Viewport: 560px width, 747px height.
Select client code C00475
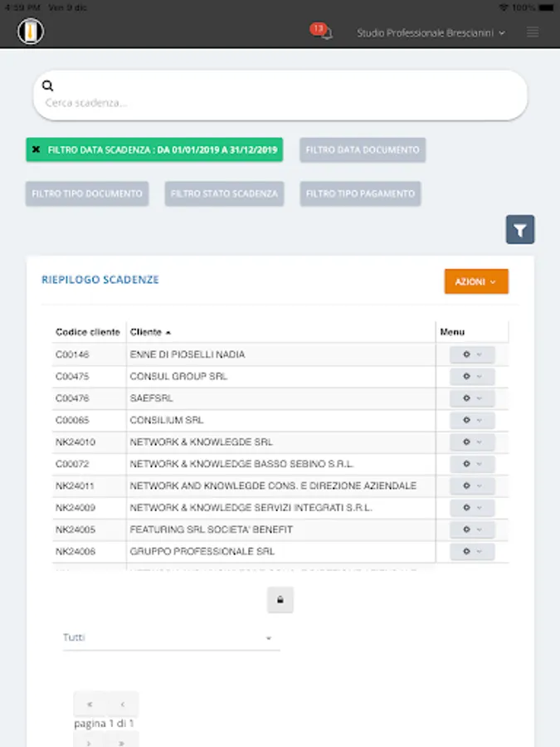72,376
